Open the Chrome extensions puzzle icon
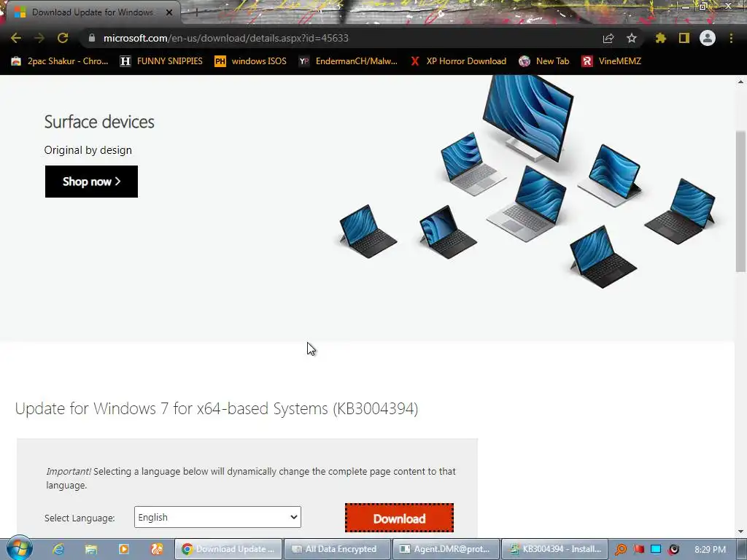Screen dimensions: 747x560 point(660,38)
